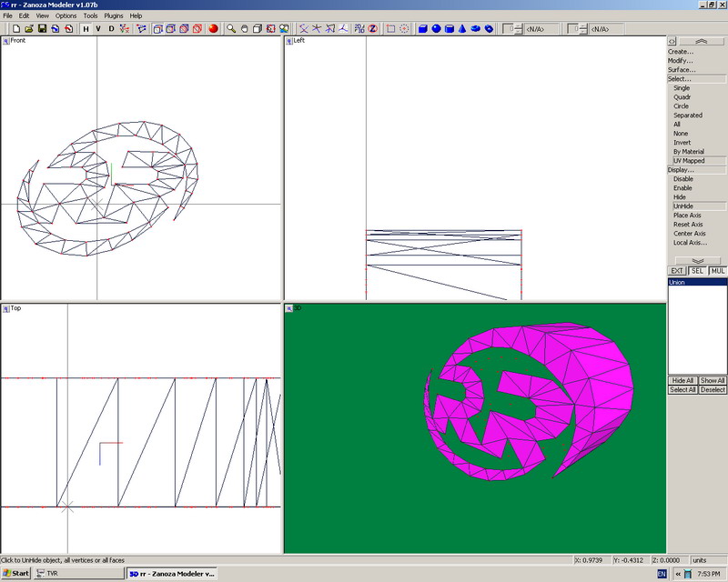Image resolution: width=728 pixels, height=582 pixels.
Task: Expand the Create... command group
Action: (681, 52)
